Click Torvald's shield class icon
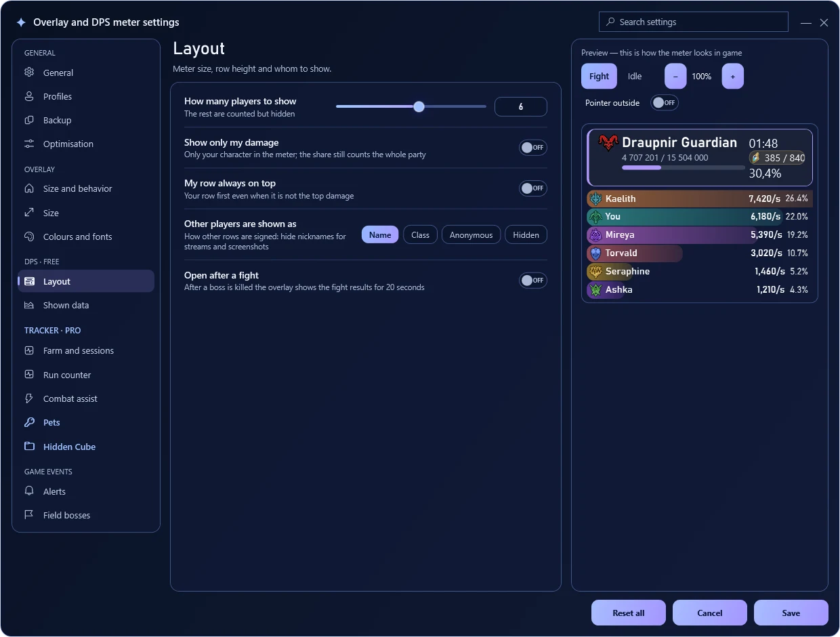Viewport: 840px width, 637px height. 595,253
